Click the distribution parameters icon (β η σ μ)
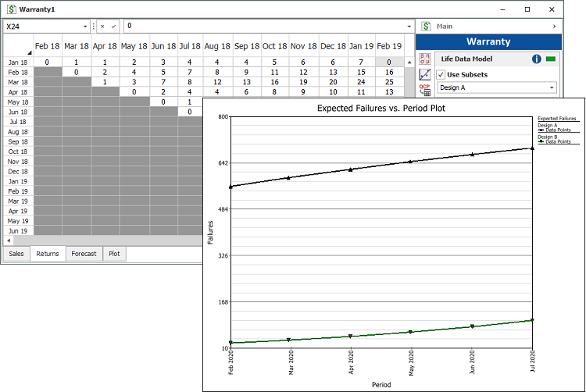The width and height of the screenshot is (586, 392). [425, 58]
